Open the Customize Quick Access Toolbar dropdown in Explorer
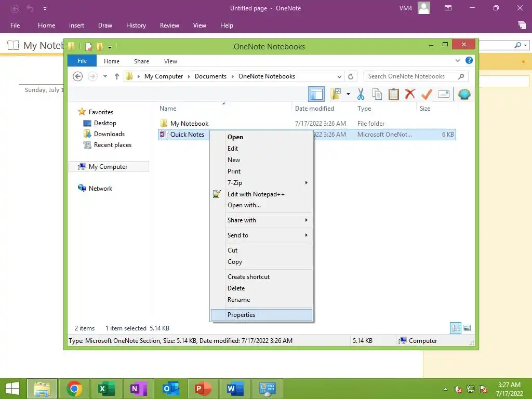 click(x=110, y=47)
